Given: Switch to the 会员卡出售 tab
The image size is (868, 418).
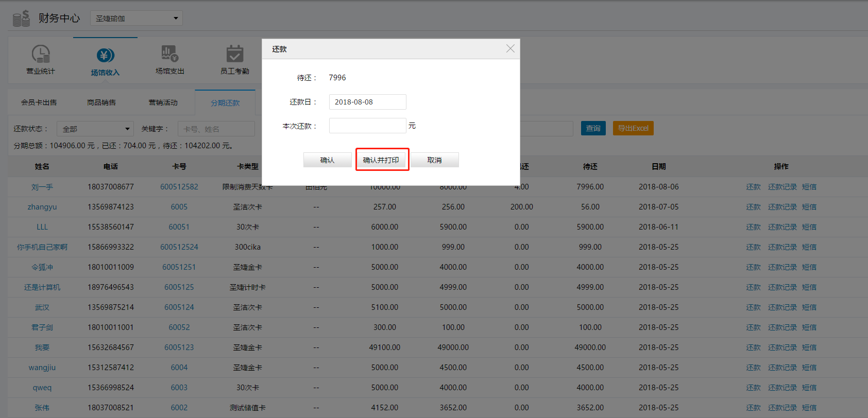Looking at the screenshot, I should (39, 102).
